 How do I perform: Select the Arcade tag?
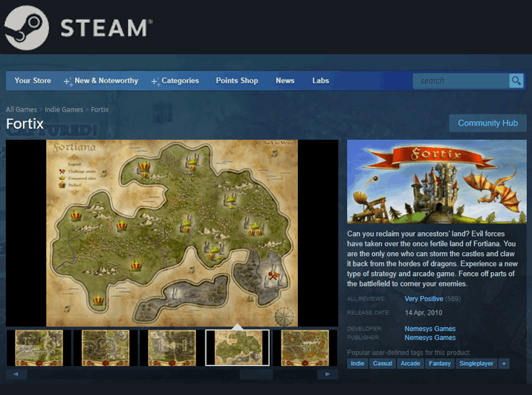(410, 363)
